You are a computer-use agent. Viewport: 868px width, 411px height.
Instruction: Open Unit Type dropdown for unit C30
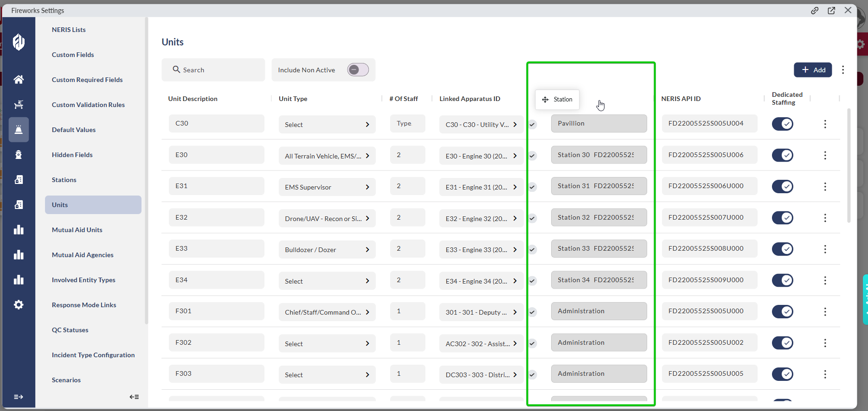click(327, 125)
